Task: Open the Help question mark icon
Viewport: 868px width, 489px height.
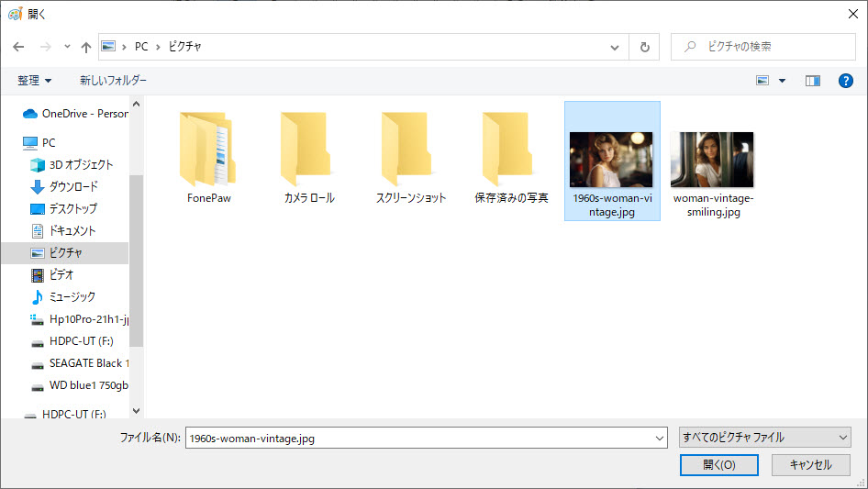Action: 846,81
